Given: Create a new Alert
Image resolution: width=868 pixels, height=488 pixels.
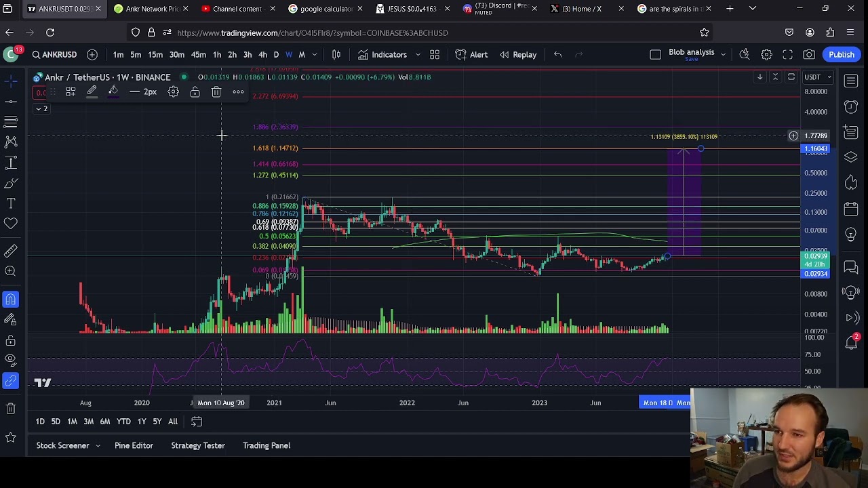Looking at the screenshot, I should click(472, 55).
